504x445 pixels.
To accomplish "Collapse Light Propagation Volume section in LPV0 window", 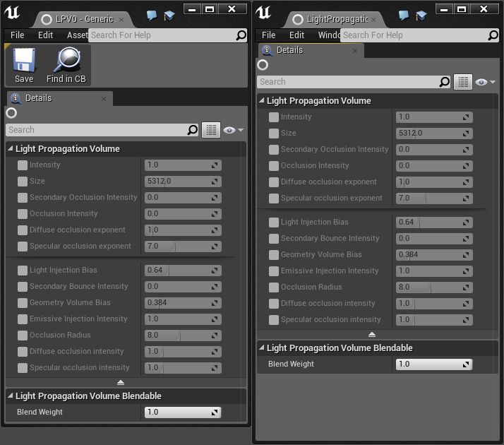I will point(11,148).
